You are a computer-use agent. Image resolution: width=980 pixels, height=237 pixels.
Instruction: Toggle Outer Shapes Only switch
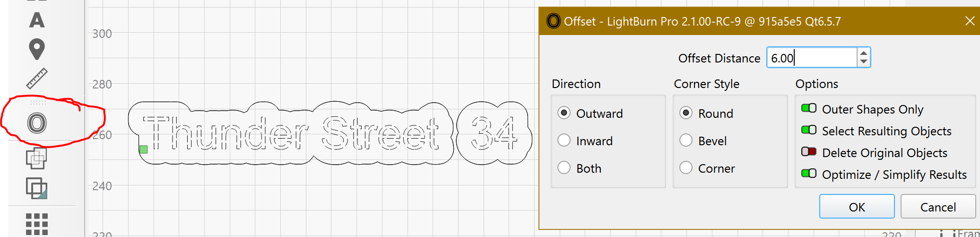tap(809, 108)
